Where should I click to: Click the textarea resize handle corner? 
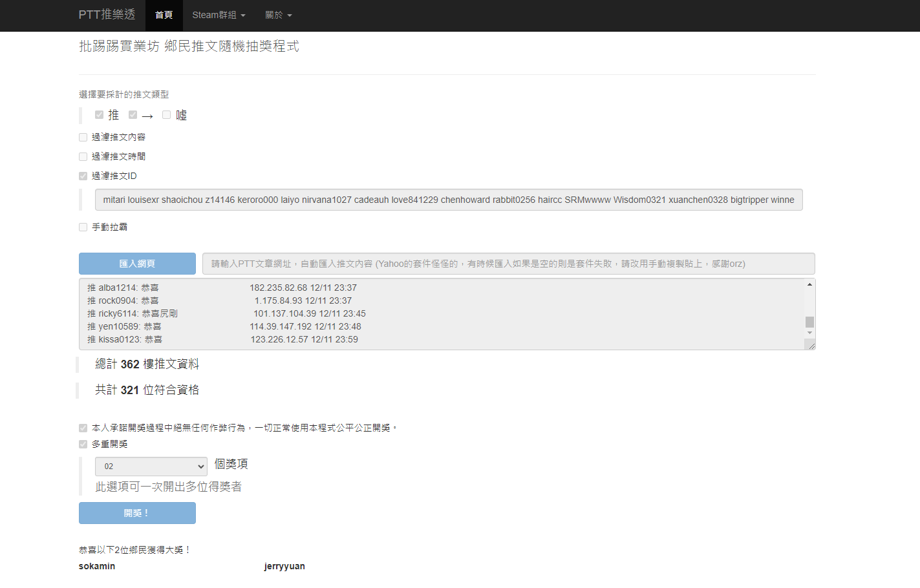(x=811, y=346)
